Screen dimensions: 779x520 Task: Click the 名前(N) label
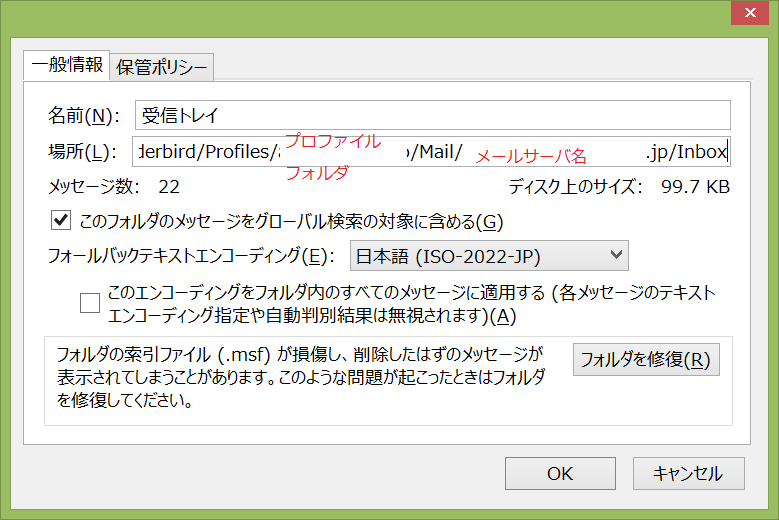tap(83, 115)
